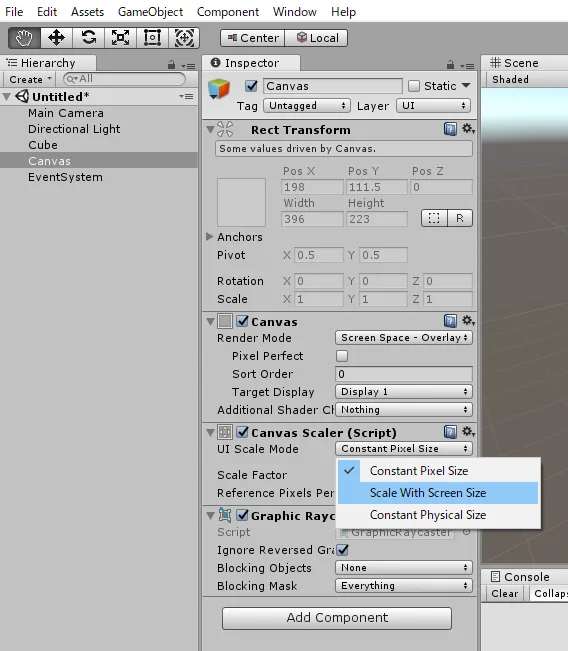
Task: Click the Add Component button
Action: point(337,618)
